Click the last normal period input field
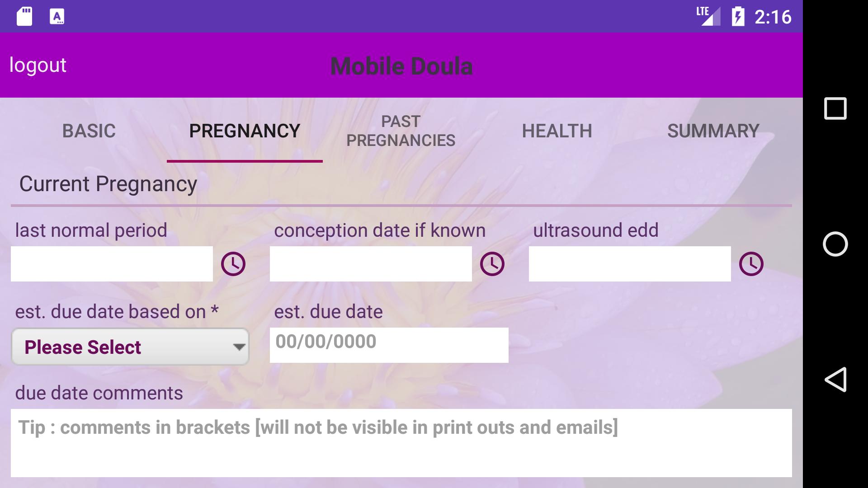Screen dimensions: 868x488 (x=112, y=264)
